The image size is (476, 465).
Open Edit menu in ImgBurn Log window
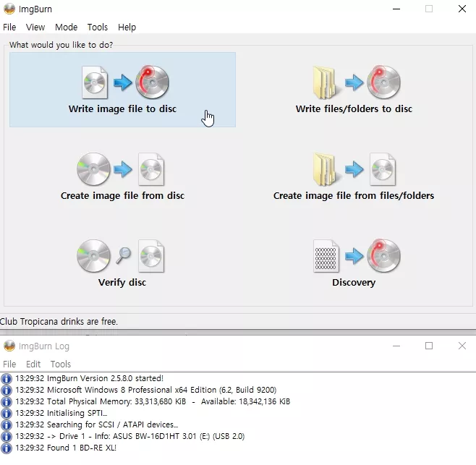pyautogui.click(x=33, y=364)
